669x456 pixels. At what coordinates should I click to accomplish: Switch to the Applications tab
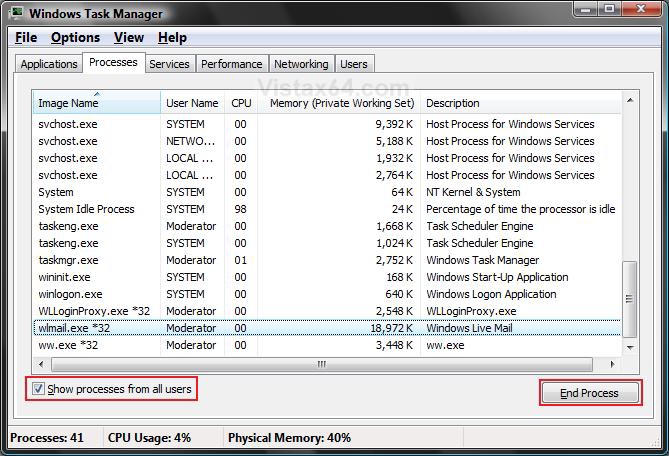[x=49, y=64]
